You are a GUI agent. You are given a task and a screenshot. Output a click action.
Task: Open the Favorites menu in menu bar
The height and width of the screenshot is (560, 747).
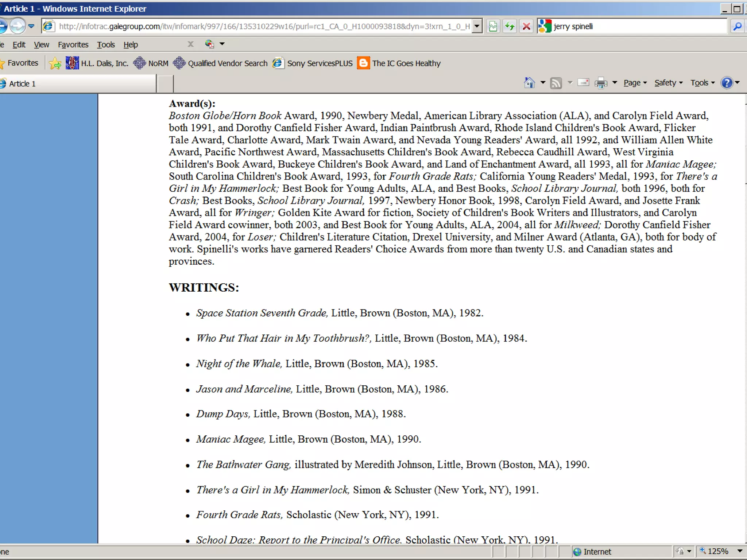73,44
